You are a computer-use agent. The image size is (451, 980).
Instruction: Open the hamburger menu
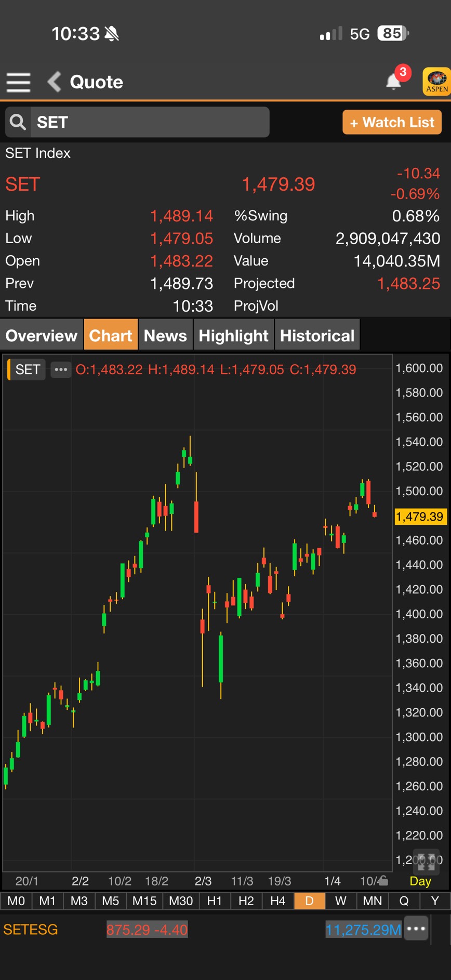[18, 82]
